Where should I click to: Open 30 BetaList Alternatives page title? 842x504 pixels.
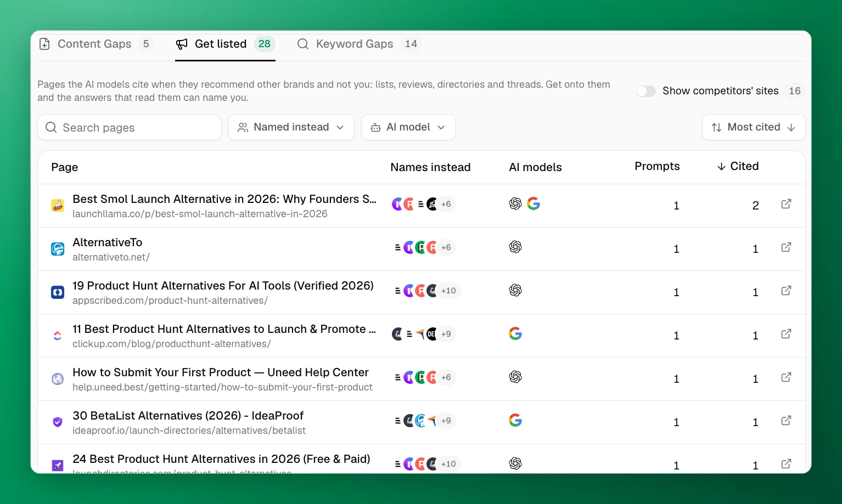(x=188, y=416)
